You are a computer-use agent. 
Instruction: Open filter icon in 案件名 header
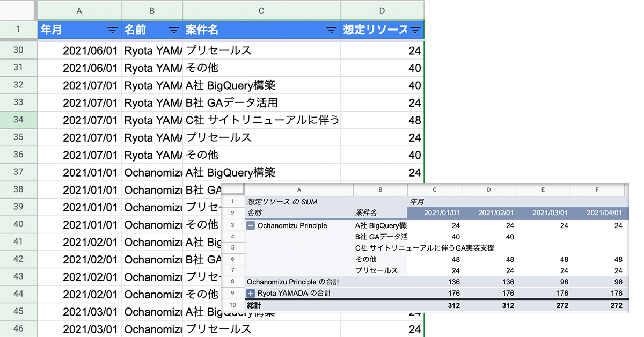pyautogui.click(x=332, y=30)
